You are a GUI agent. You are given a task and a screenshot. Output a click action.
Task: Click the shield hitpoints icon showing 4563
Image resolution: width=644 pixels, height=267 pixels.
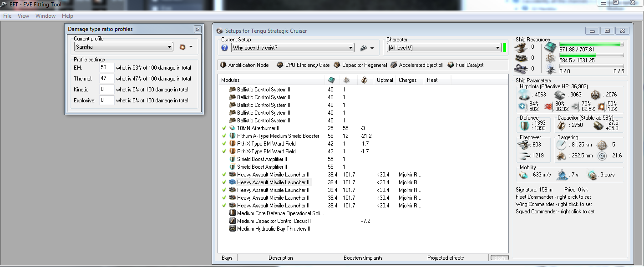pos(525,95)
